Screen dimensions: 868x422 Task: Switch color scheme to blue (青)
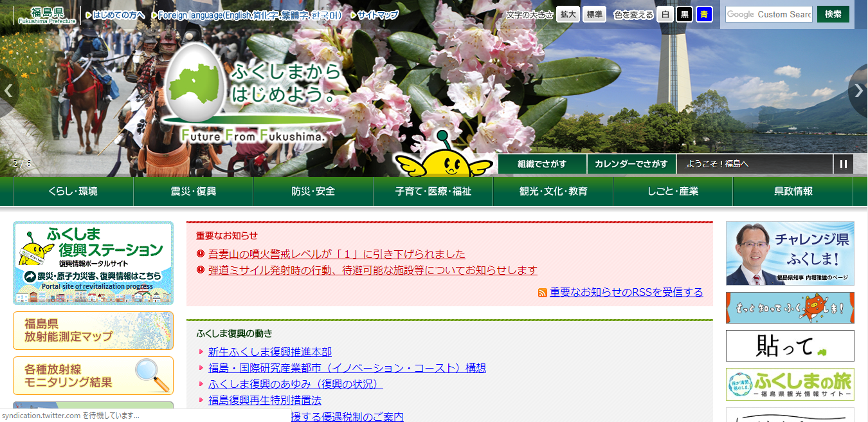[704, 14]
